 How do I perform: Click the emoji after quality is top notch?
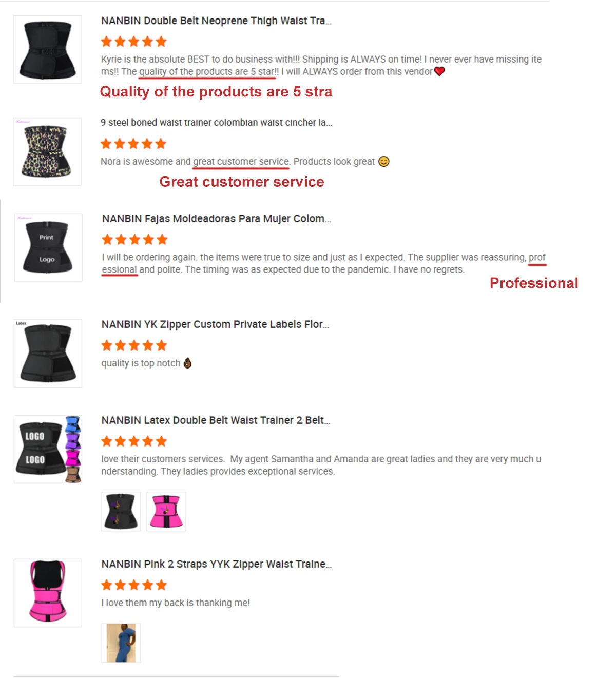coord(187,363)
